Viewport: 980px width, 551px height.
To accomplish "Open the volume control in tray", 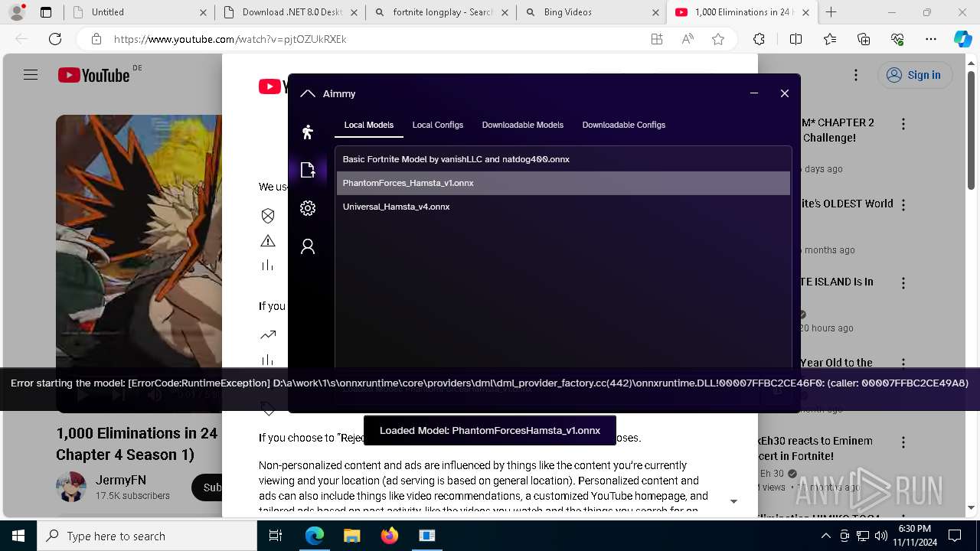I will [880, 536].
